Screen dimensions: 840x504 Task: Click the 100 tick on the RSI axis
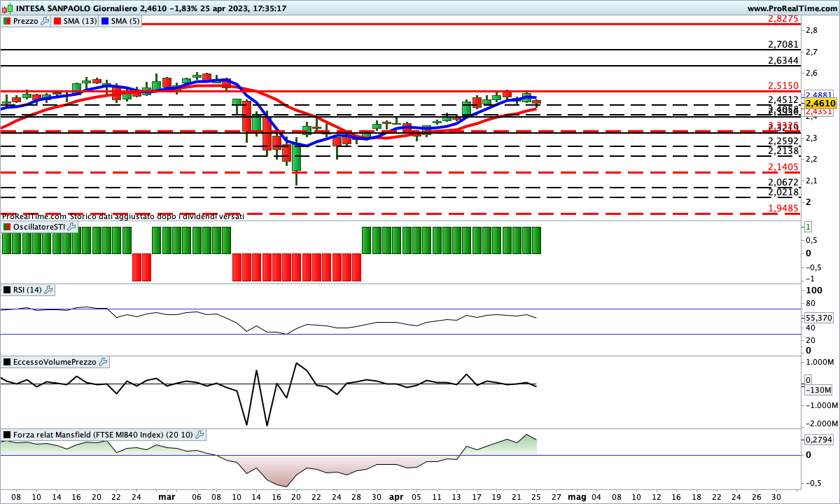813,290
